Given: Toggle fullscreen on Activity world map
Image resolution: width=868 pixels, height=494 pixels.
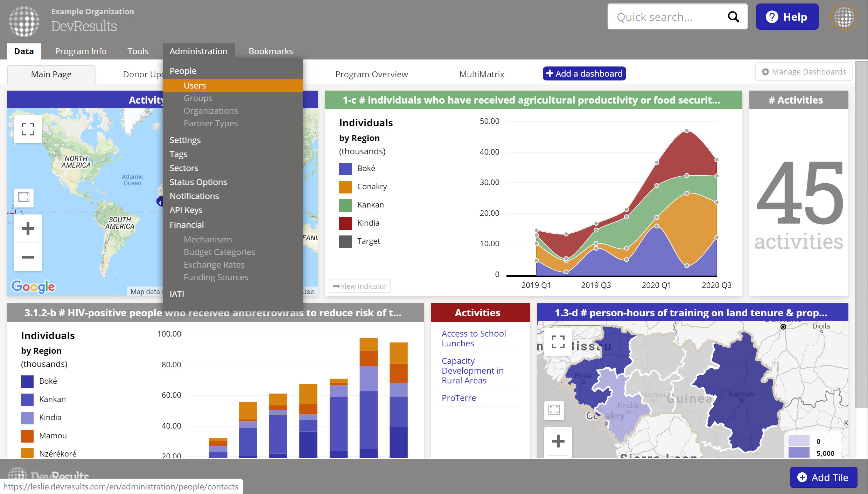Looking at the screenshot, I should (x=28, y=129).
